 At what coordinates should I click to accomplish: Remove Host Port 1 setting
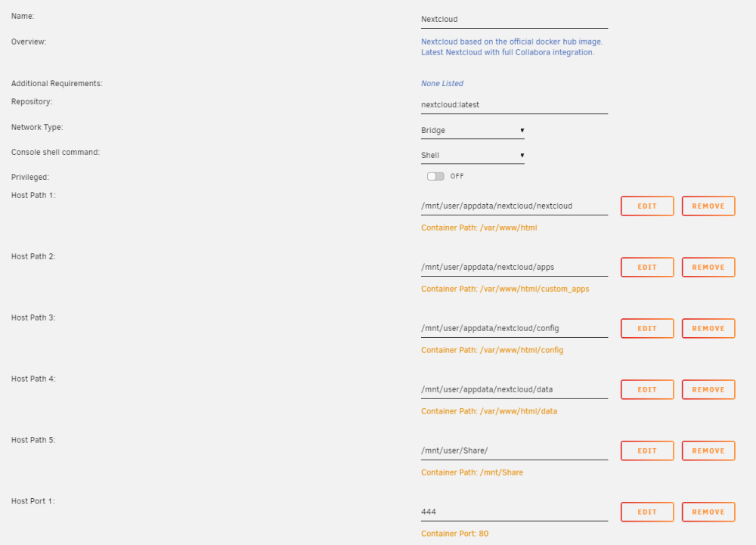tap(708, 512)
